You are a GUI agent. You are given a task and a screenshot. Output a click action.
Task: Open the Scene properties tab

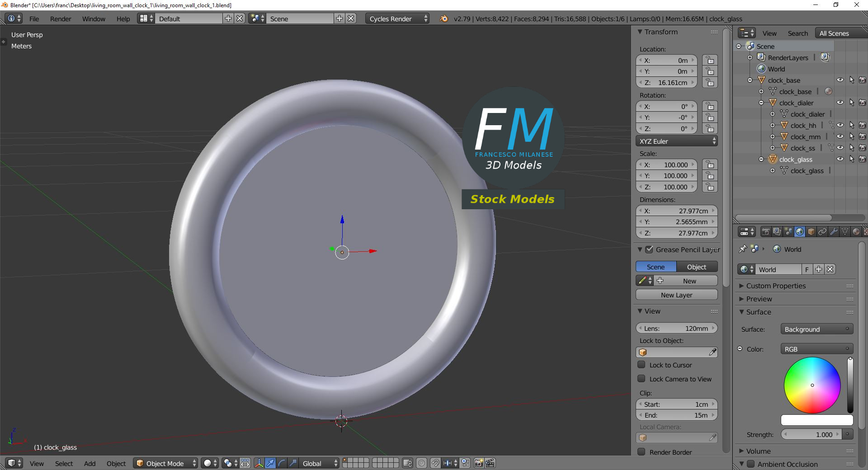(x=788, y=232)
